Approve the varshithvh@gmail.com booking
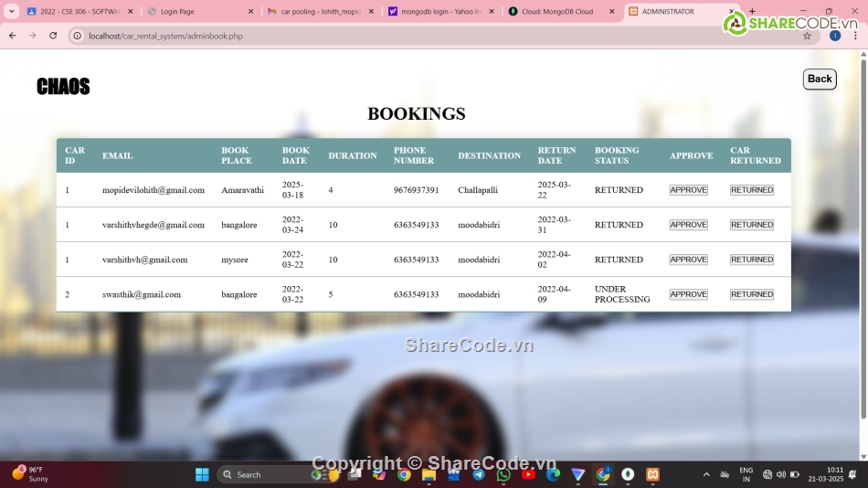 pyautogui.click(x=688, y=260)
